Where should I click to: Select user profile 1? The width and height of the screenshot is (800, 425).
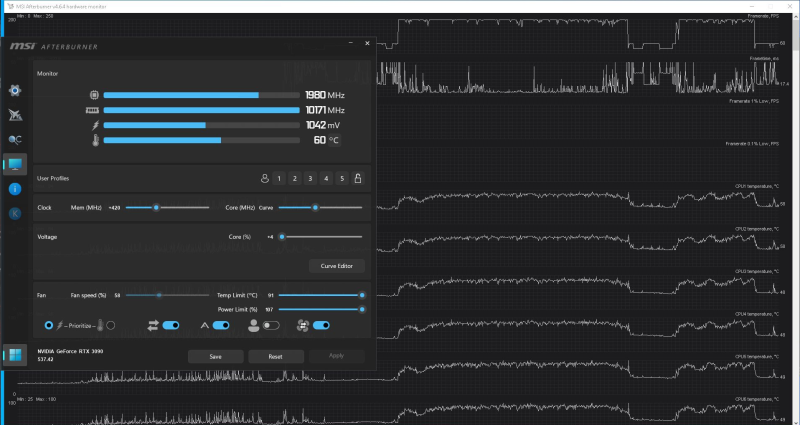[279, 179]
